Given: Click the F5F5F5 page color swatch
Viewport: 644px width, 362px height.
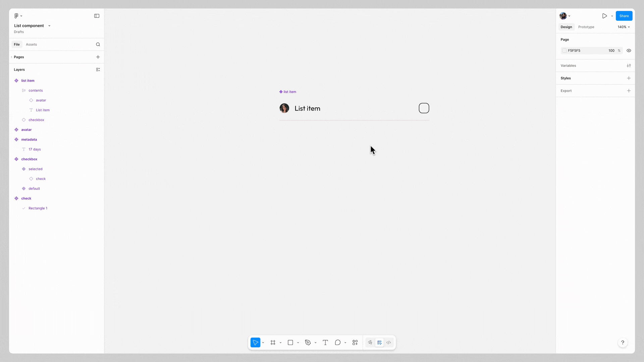Looking at the screenshot, I should [x=565, y=51].
